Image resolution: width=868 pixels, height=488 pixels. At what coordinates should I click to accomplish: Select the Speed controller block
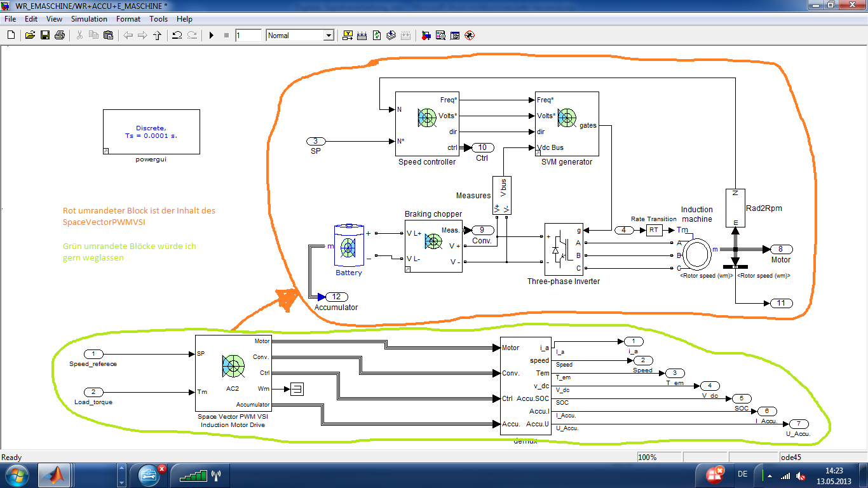tap(426, 123)
